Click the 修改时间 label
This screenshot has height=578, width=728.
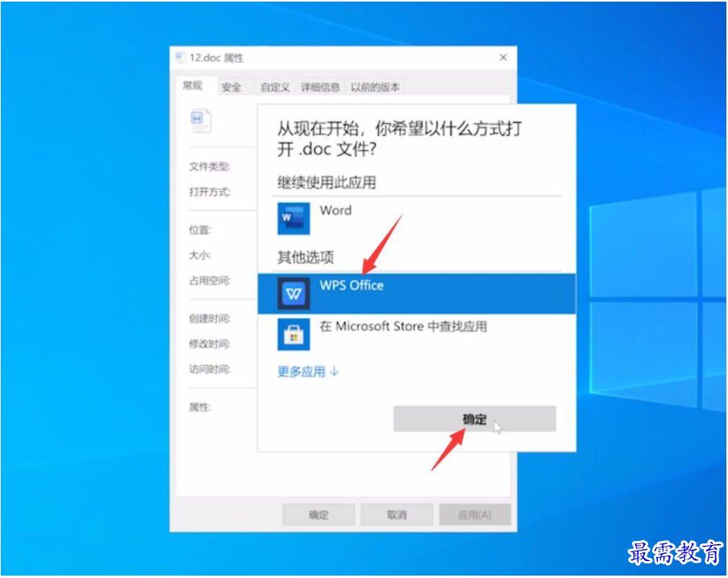pyautogui.click(x=210, y=344)
